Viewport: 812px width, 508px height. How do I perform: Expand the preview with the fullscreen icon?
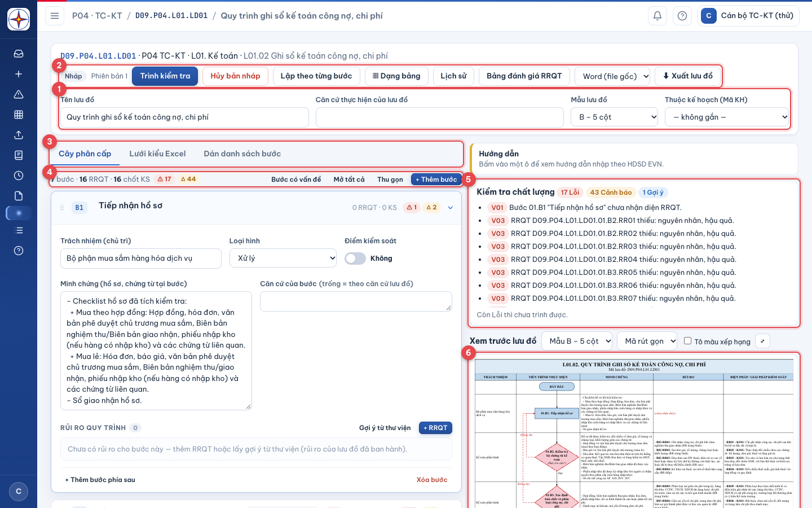click(762, 341)
